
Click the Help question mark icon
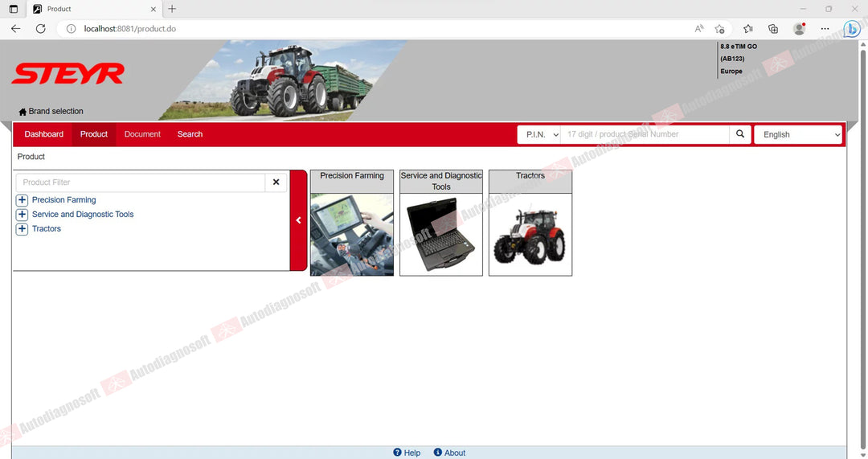397,453
